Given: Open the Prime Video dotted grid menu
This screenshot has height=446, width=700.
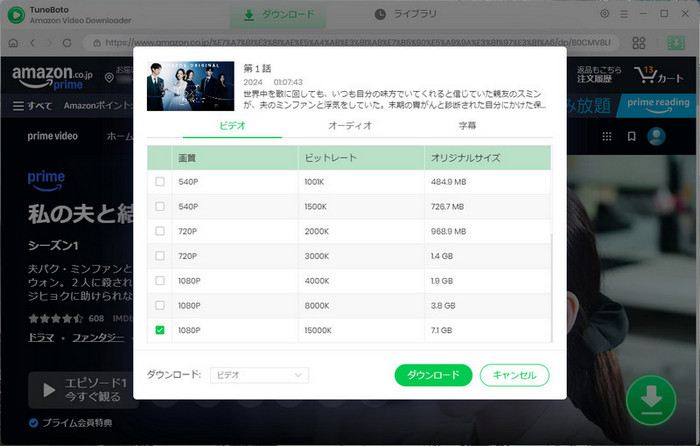Looking at the screenshot, I should [607, 136].
